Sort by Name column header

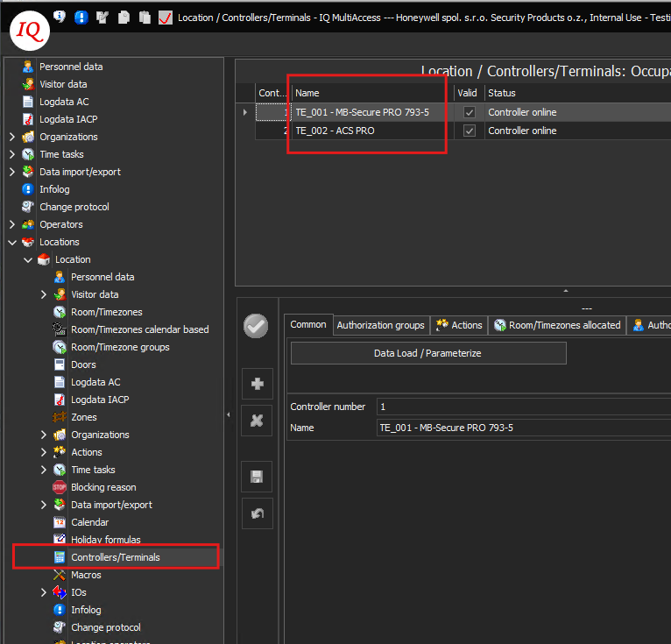point(372,93)
